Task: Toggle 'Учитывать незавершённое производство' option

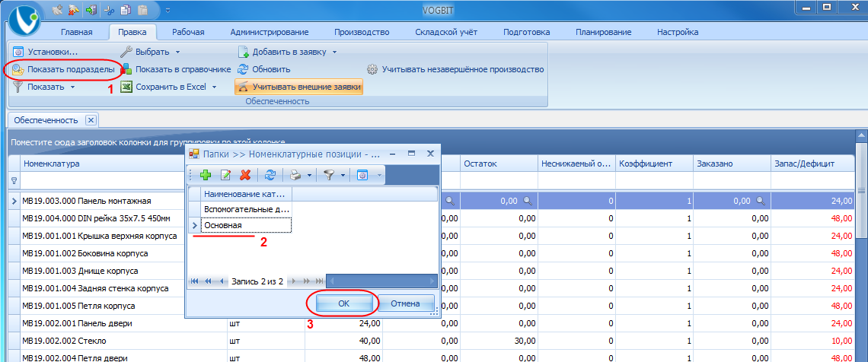Action: [455, 70]
